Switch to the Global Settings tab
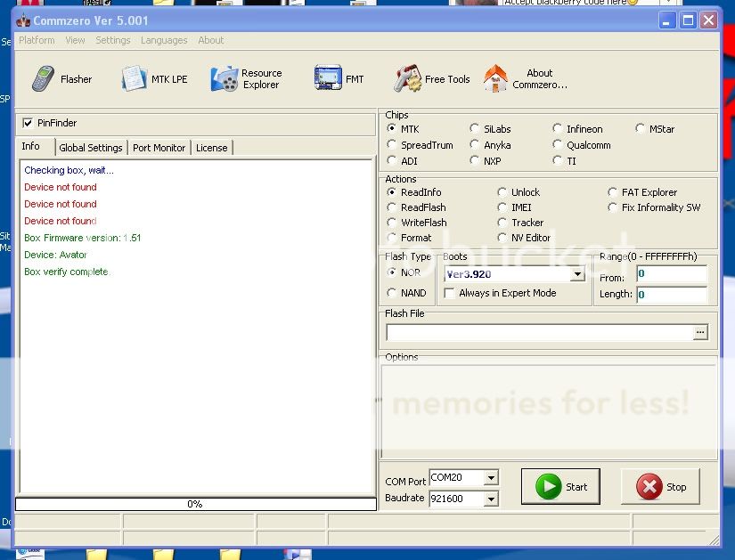This screenshot has height=560, width=735. tap(91, 148)
